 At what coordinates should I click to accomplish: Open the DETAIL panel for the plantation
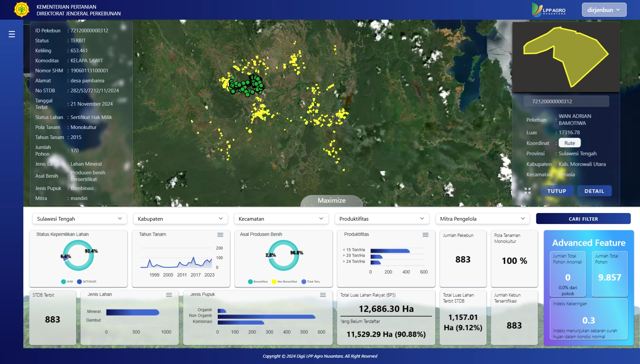coord(594,191)
